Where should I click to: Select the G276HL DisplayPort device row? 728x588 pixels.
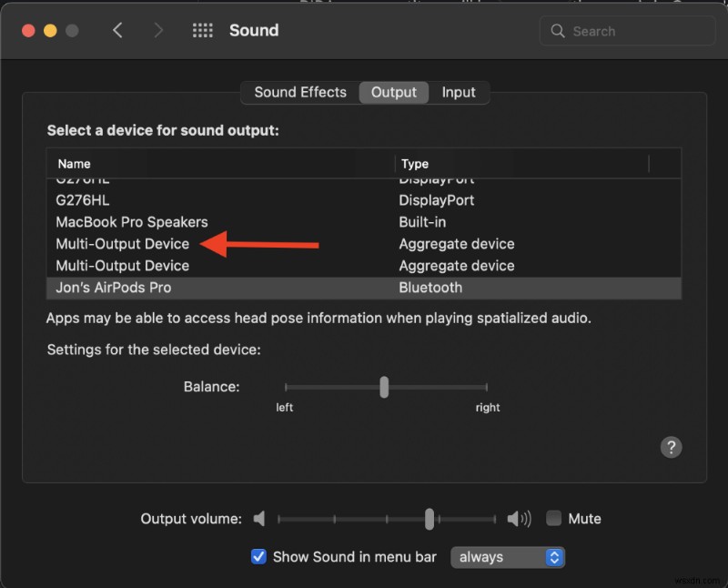pyautogui.click(x=83, y=200)
